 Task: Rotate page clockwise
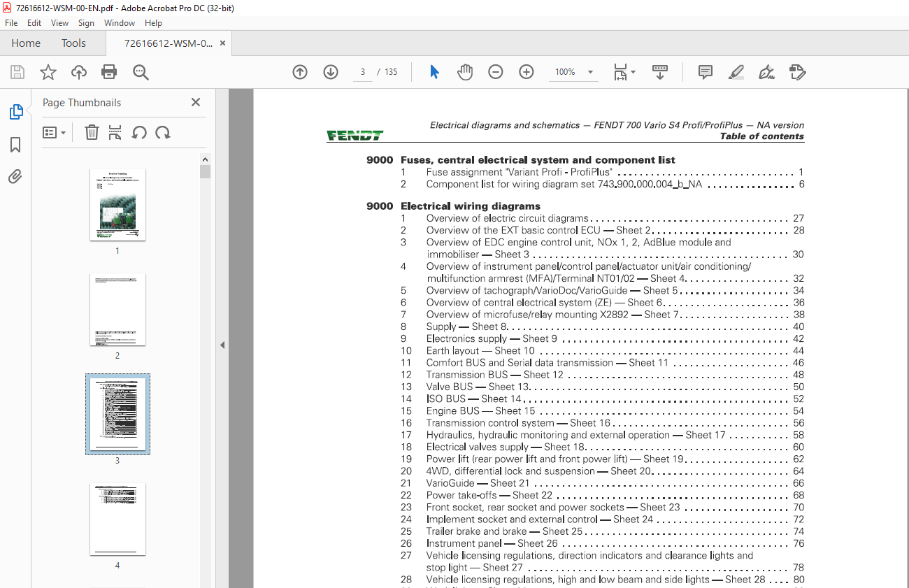click(x=163, y=132)
